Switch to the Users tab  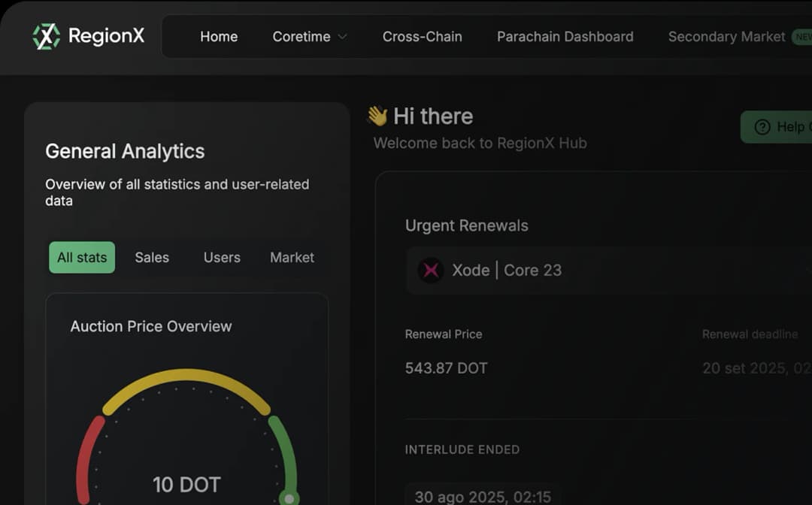(x=222, y=257)
